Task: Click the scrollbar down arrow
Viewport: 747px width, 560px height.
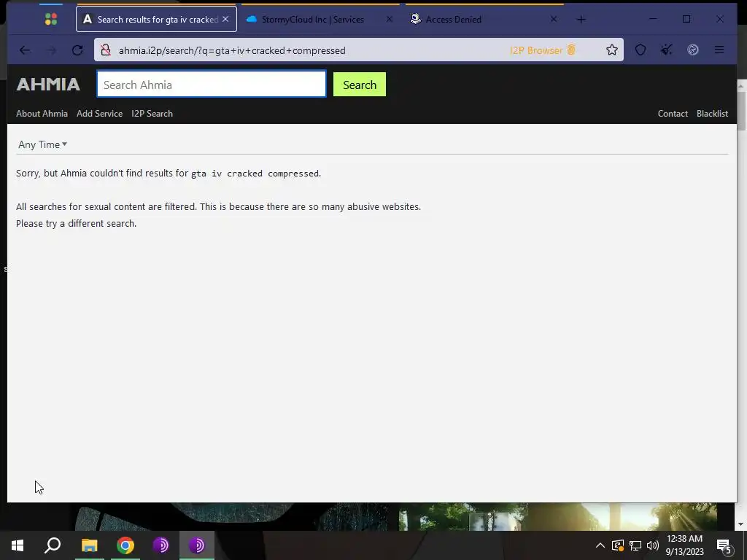Action: pyautogui.click(x=741, y=524)
